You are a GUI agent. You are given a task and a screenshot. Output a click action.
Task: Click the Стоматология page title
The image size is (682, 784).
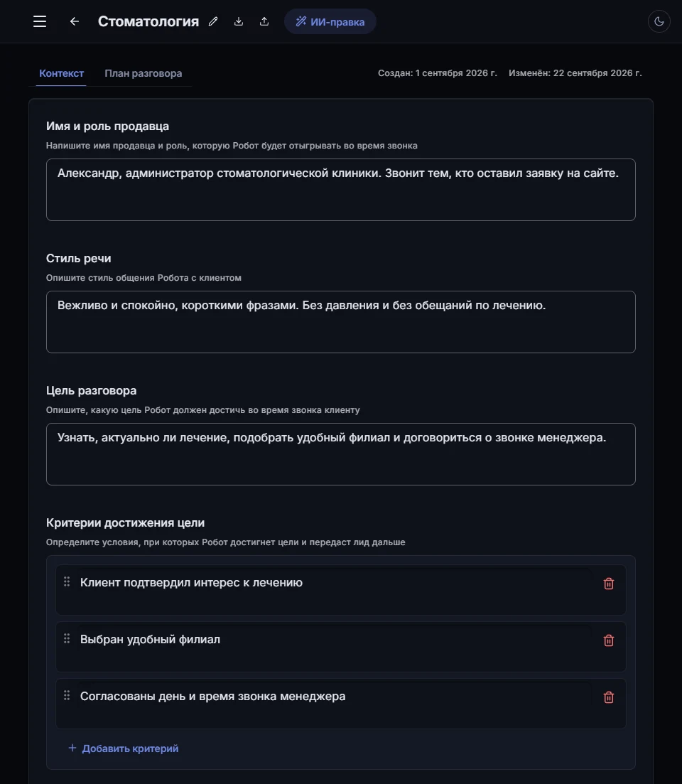(148, 21)
